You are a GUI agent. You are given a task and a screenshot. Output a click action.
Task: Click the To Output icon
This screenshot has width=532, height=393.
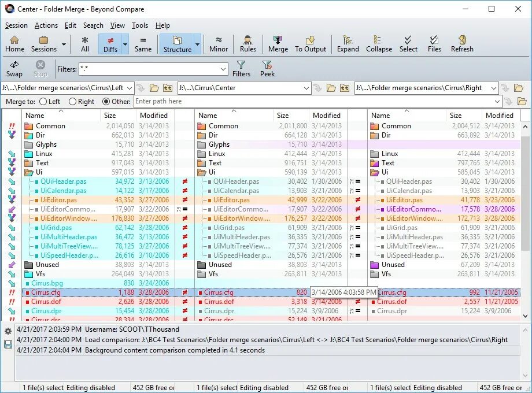[310, 44]
